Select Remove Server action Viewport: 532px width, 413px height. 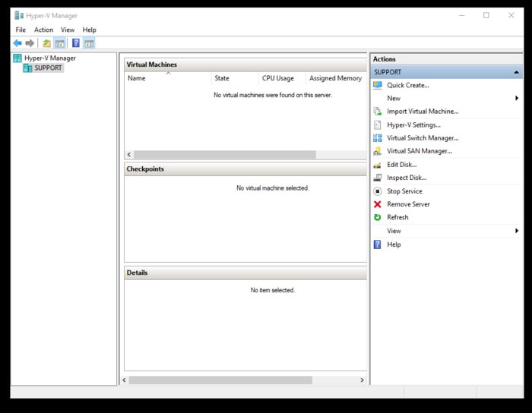[x=408, y=204]
